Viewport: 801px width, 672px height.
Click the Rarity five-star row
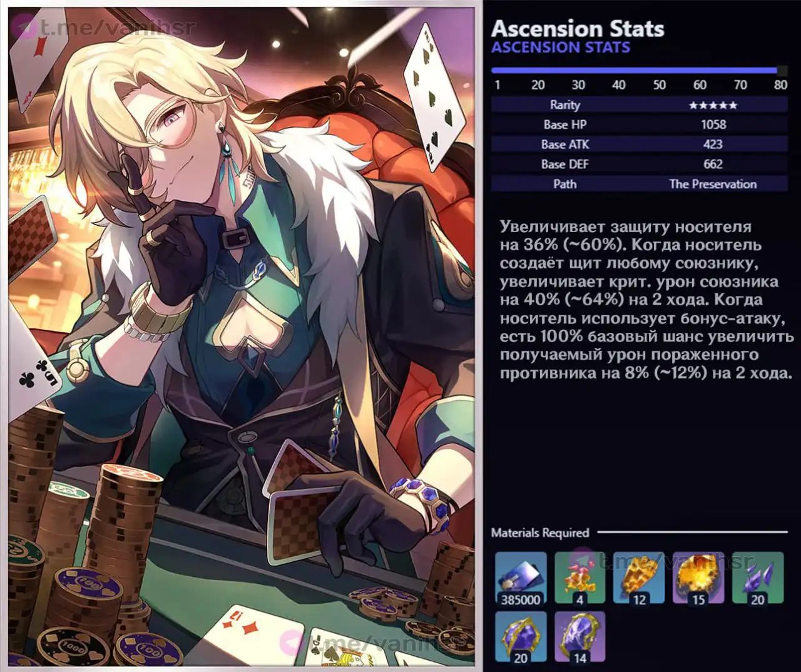click(639, 105)
